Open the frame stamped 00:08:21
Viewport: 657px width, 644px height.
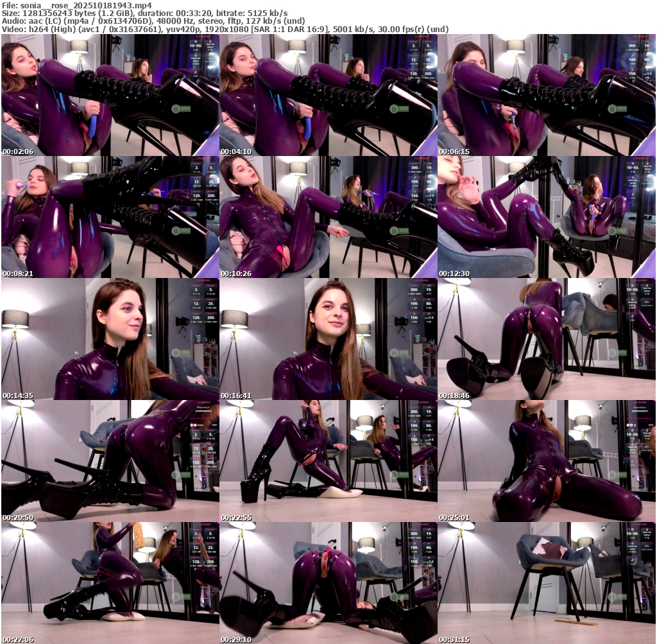[110, 217]
